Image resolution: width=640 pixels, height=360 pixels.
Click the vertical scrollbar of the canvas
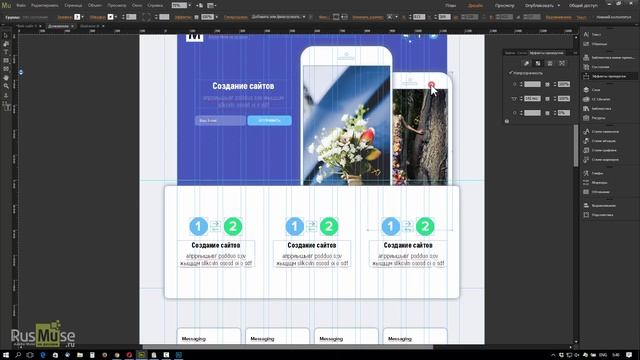pyautogui.click(x=576, y=145)
